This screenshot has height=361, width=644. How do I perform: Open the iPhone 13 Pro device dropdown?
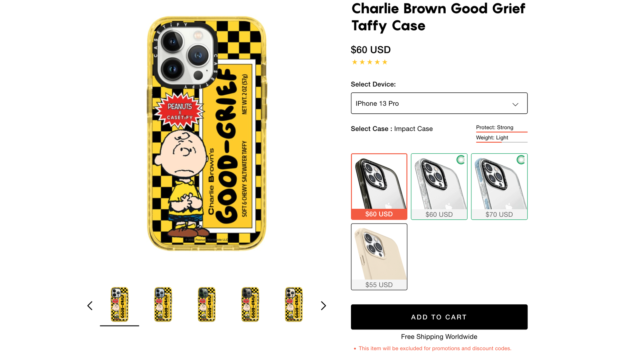click(x=439, y=103)
